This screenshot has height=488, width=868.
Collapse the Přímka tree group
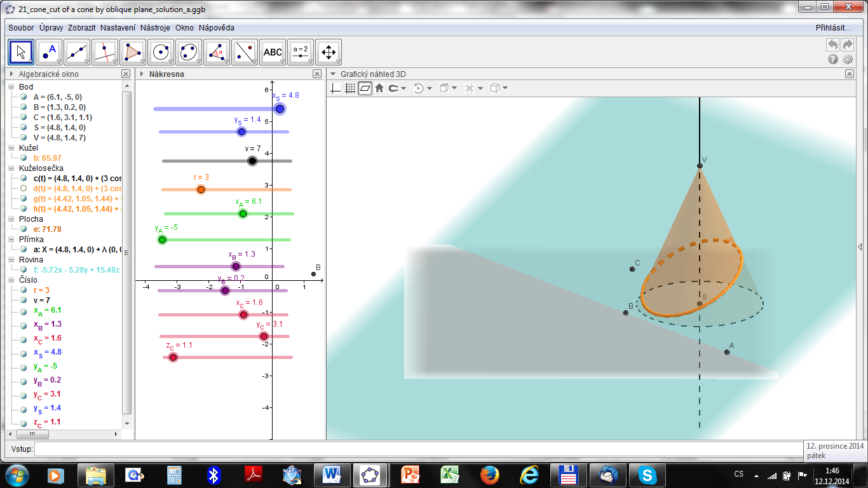coord(12,240)
